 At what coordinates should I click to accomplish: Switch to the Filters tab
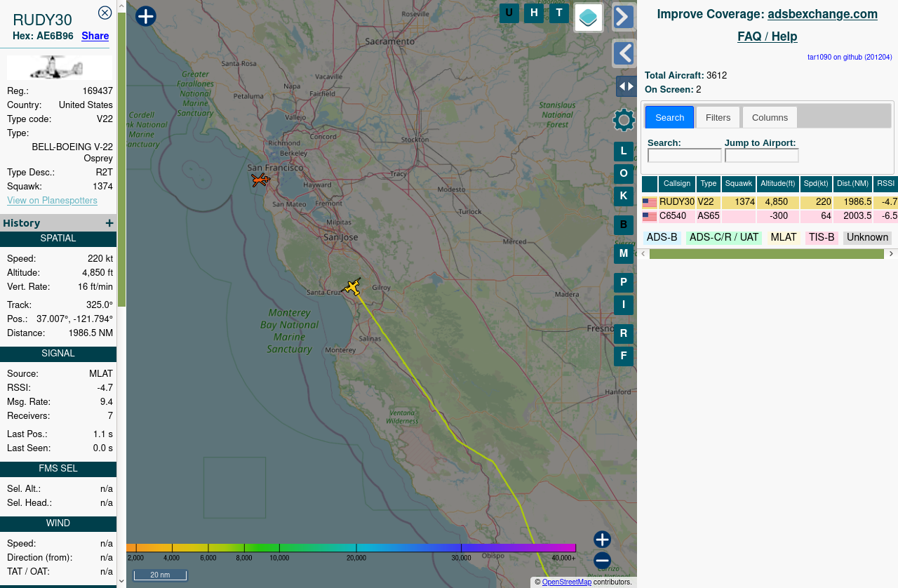[718, 117]
